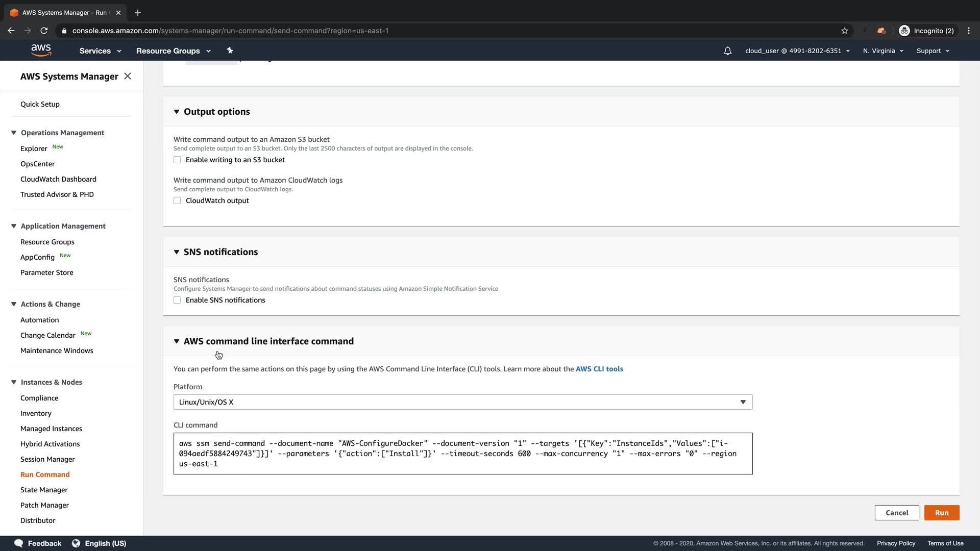The image size is (980, 551).
Task: Enable SNS notifications checkbox
Action: point(177,300)
